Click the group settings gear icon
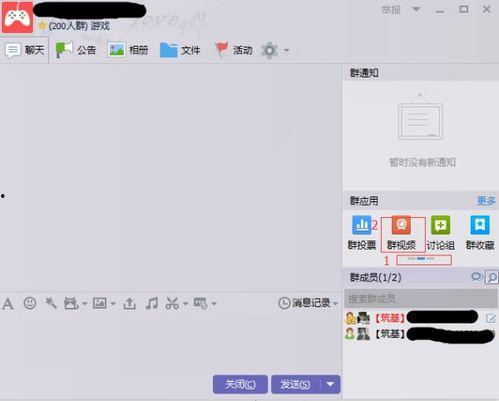499x401 pixels. tap(269, 50)
